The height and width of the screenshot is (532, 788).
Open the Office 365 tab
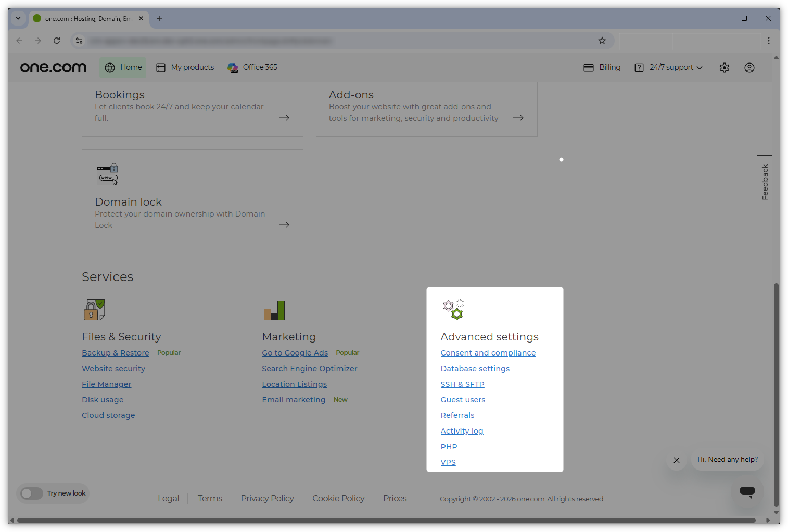[x=252, y=67]
